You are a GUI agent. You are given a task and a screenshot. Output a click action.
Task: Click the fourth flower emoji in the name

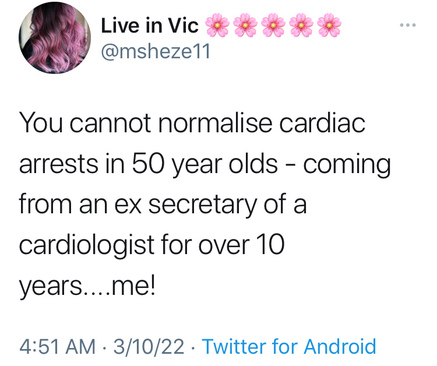[x=301, y=25]
